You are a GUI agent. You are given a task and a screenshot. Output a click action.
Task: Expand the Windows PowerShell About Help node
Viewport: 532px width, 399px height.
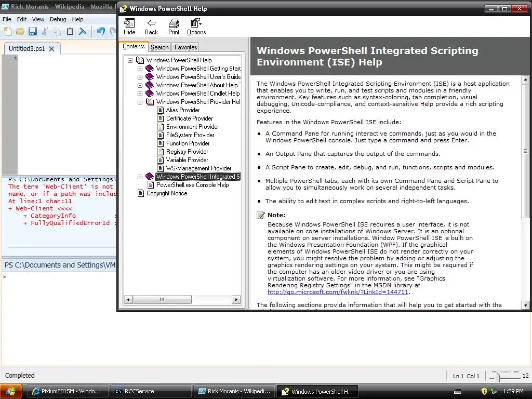tap(140, 85)
